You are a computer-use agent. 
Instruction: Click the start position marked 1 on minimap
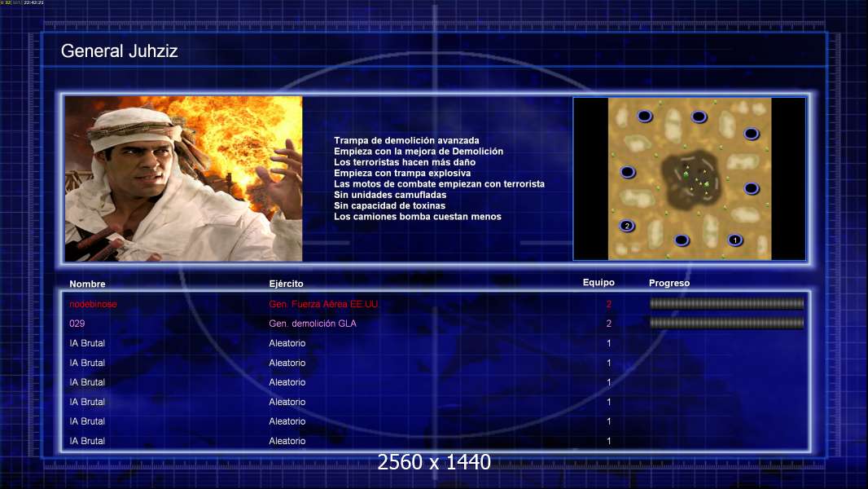click(734, 240)
